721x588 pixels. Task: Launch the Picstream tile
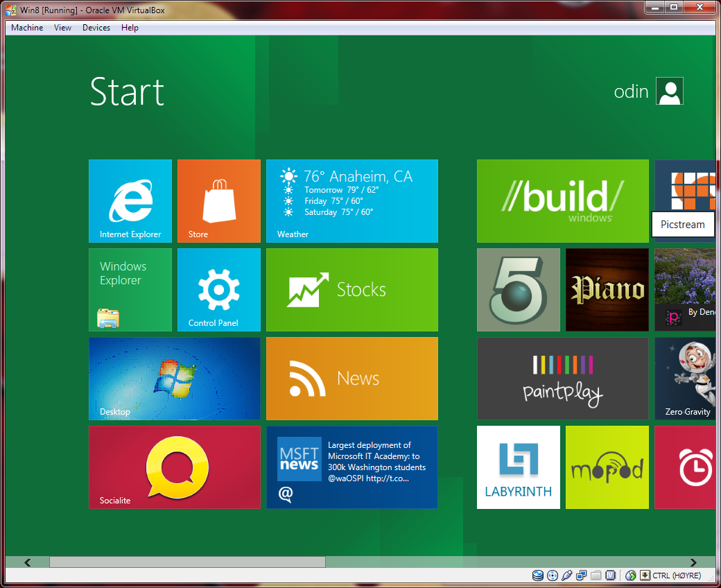pyautogui.click(x=685, y=201)
